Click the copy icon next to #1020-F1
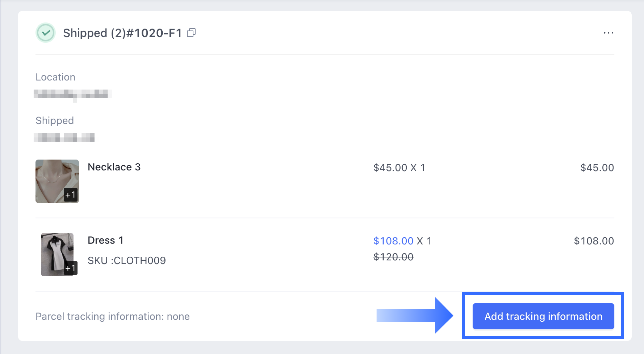Viewport: 644px width, 354px height. (191, 33)
